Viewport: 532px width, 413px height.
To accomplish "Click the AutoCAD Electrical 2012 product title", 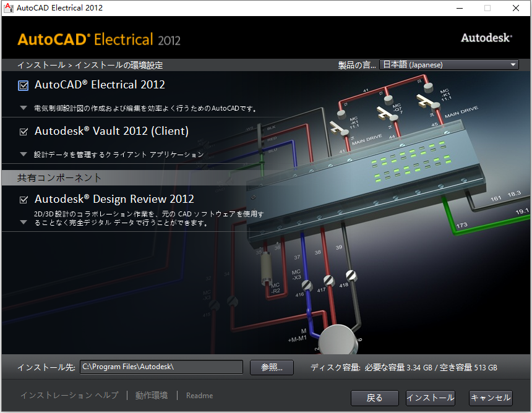I will click(100, 85).
